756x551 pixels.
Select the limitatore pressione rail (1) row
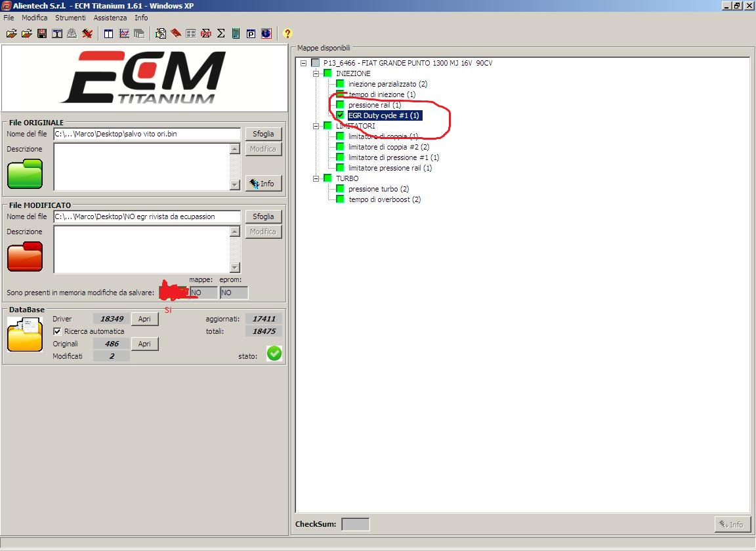[390, 168]
